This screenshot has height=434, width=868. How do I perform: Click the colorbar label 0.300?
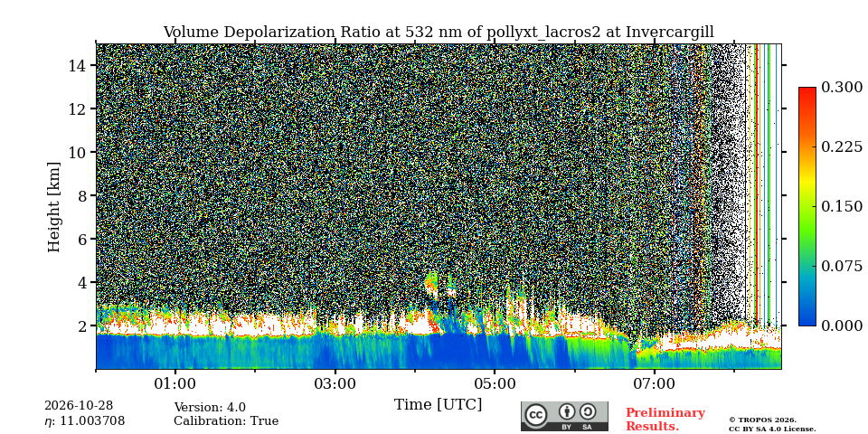click(842, 88)
